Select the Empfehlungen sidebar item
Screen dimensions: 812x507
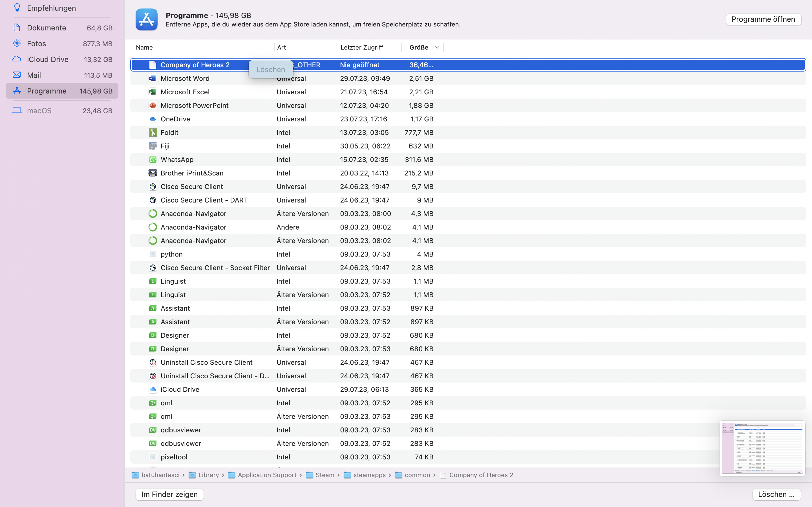(51, 8)
